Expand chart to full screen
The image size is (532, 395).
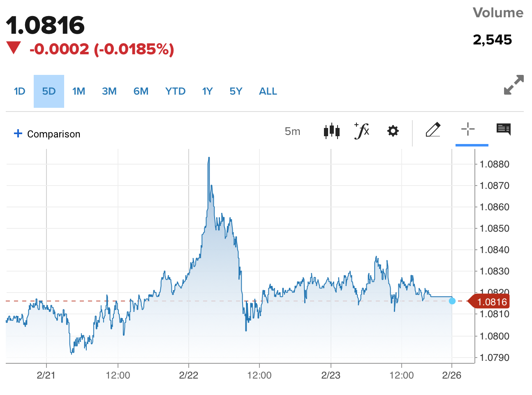tap(513, 85)
